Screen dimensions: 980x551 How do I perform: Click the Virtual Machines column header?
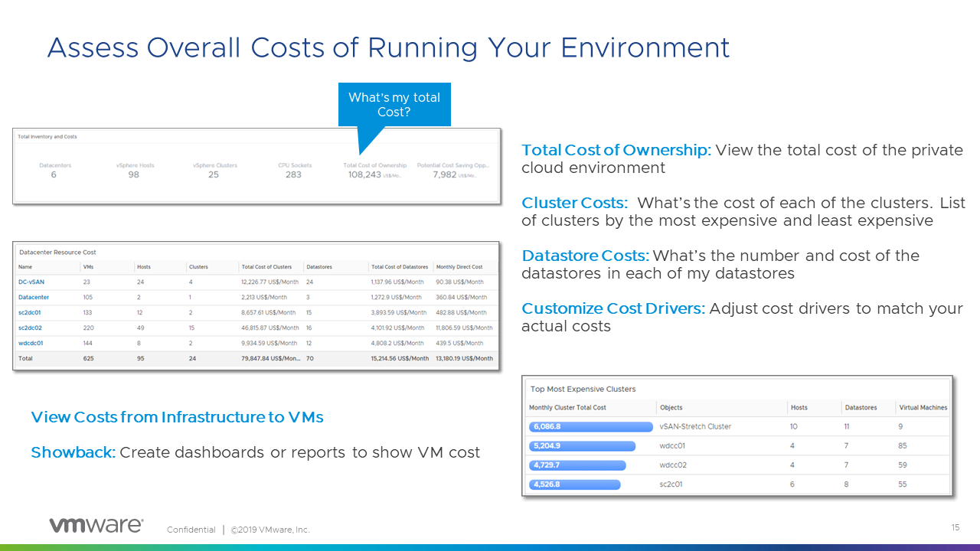pos(923,408)
